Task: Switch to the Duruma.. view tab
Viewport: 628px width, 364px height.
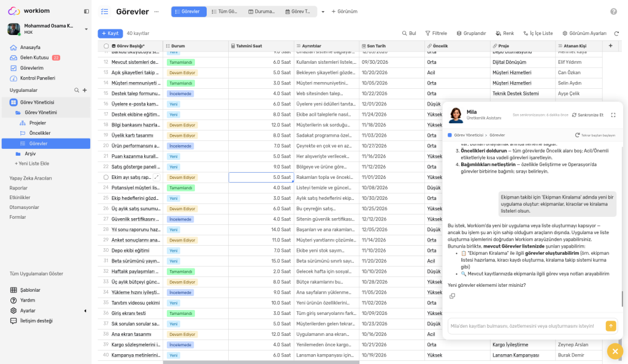Action: [x=261, y=12]
